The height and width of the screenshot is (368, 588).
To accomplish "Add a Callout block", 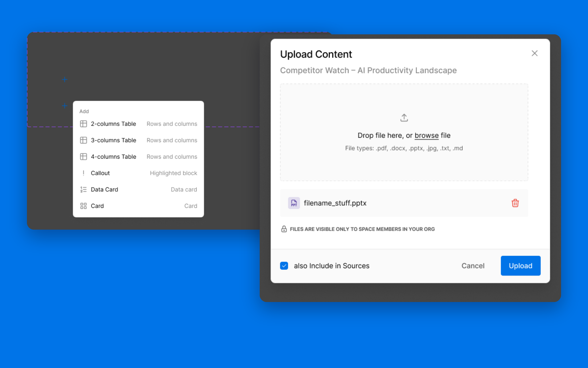I will pos(138,173).
